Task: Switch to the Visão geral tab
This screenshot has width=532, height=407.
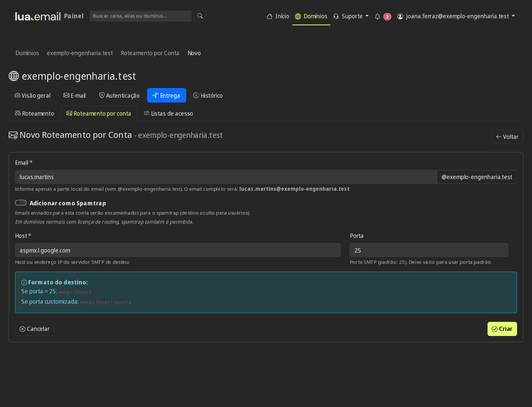Action: (x=33, y=95)
